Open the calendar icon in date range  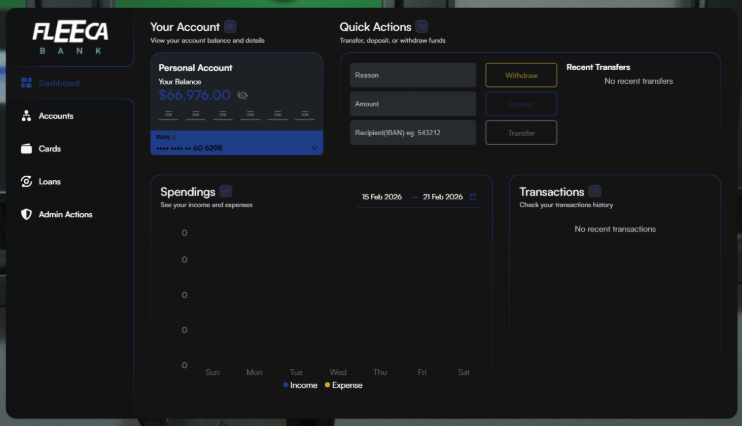click(473, 197)
